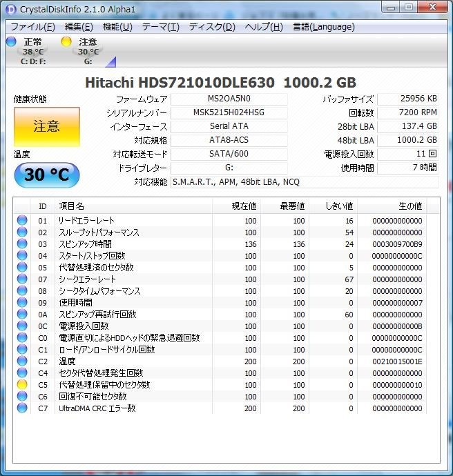
Task: Click the yellow 注意 health status button
Action: click(x=47, y=126)
